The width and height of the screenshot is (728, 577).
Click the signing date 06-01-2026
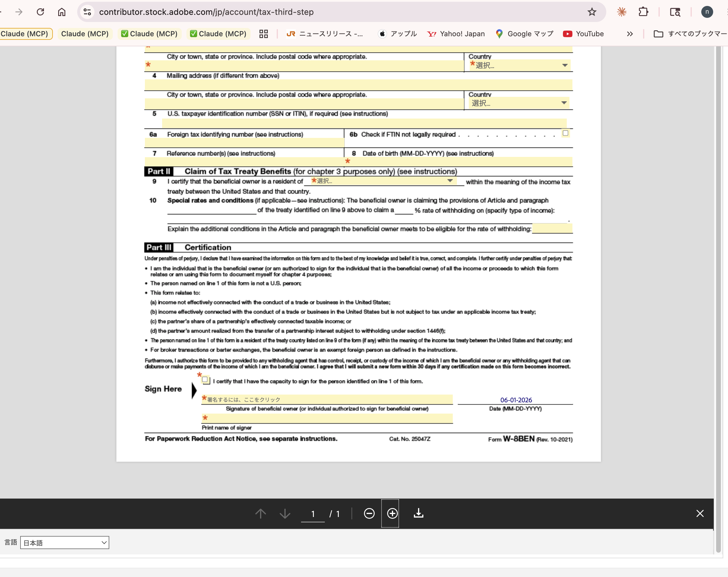(x=516, y=400)
